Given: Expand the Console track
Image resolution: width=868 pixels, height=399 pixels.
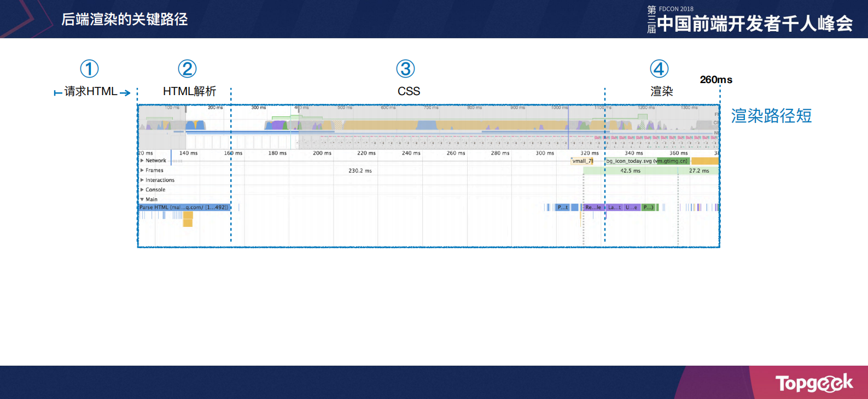Looking at the screenshot, I should click(x=142, y=190).
